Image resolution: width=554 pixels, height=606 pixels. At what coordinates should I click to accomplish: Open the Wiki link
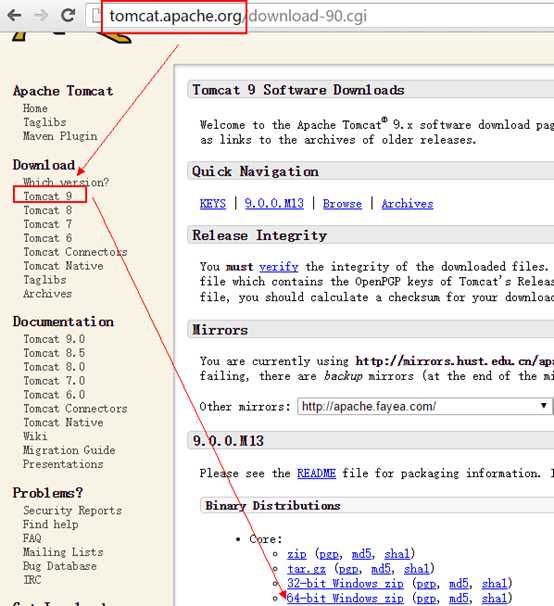35,436
